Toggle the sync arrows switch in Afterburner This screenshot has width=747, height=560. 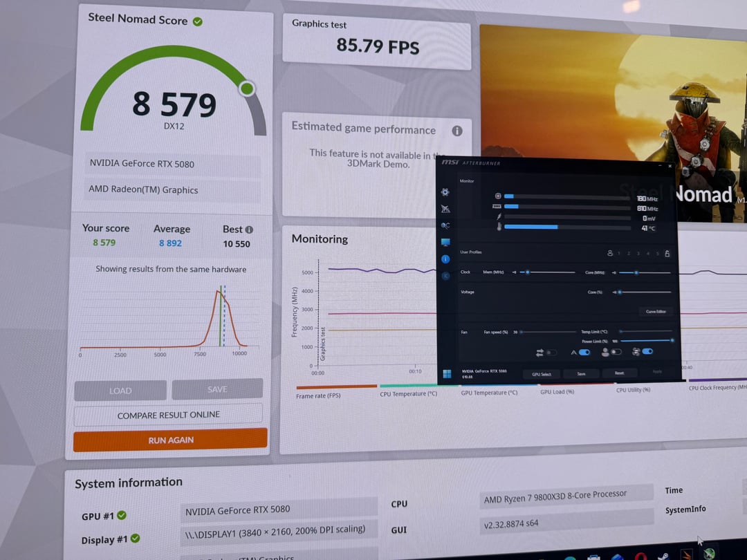[x=551, y=353]
